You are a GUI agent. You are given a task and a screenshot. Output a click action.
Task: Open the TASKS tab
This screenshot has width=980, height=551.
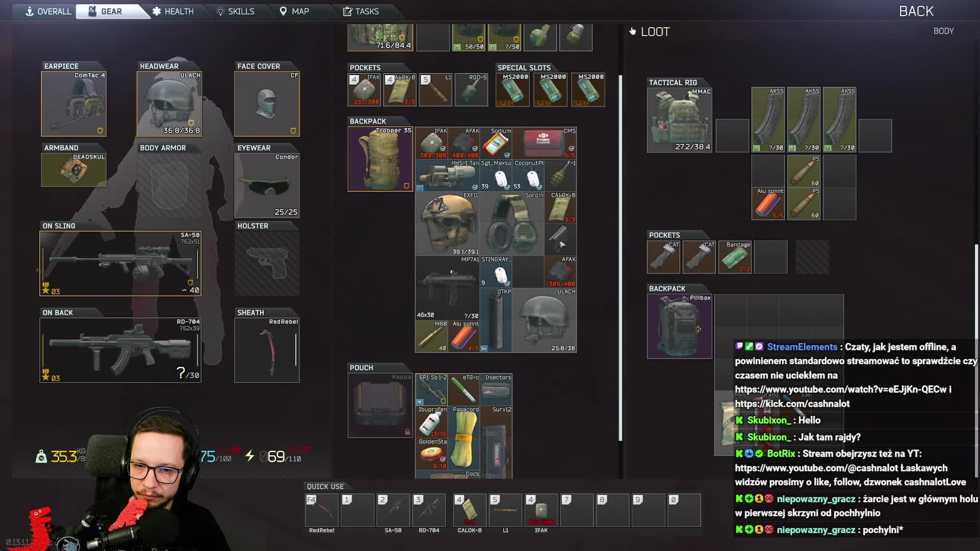point(361,11)
